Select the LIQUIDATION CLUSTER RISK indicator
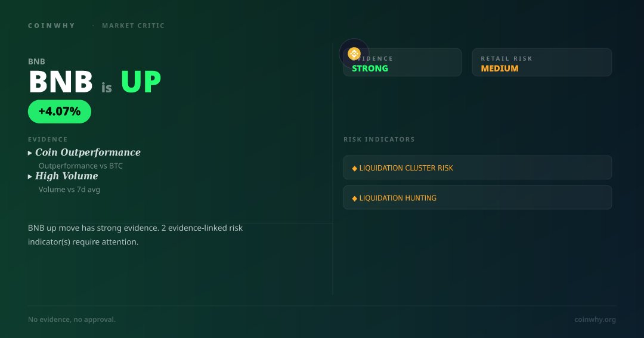The height and width of the screenshot is (338, 644). point(477,168)
